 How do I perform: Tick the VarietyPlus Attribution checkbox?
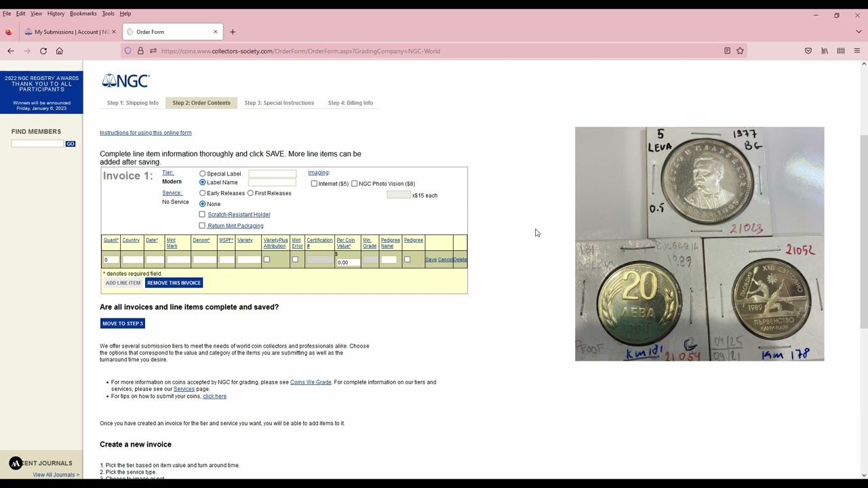pos(267,260)
